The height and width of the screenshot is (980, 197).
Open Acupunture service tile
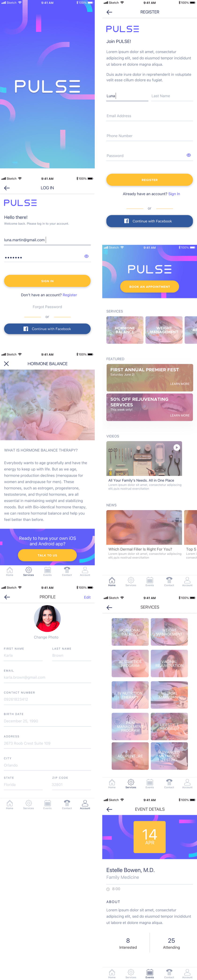[x=130, y=756]
